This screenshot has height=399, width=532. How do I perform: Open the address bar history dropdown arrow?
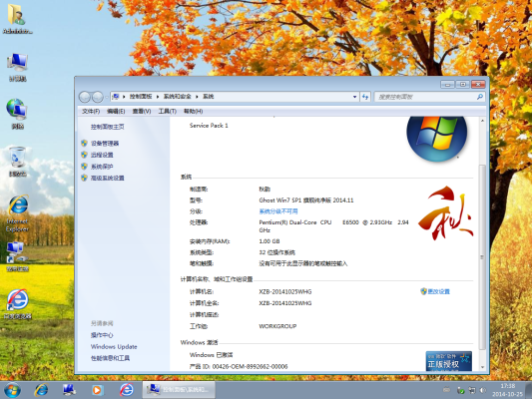(x=354, y=97)
